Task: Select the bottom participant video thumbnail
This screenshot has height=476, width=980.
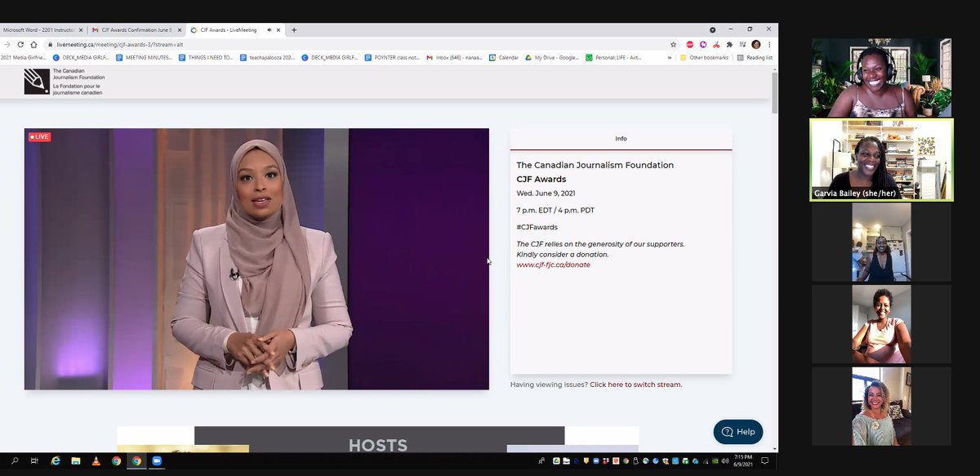Action: [881, 406]
